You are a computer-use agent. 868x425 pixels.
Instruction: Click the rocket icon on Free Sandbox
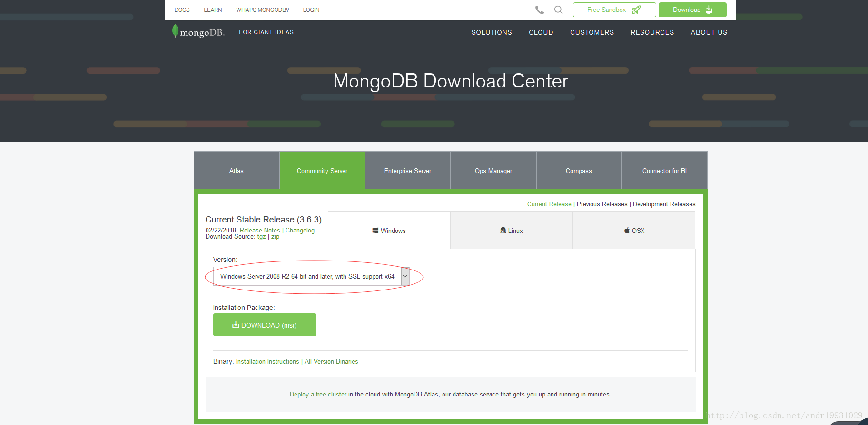[x=636, y=10]
